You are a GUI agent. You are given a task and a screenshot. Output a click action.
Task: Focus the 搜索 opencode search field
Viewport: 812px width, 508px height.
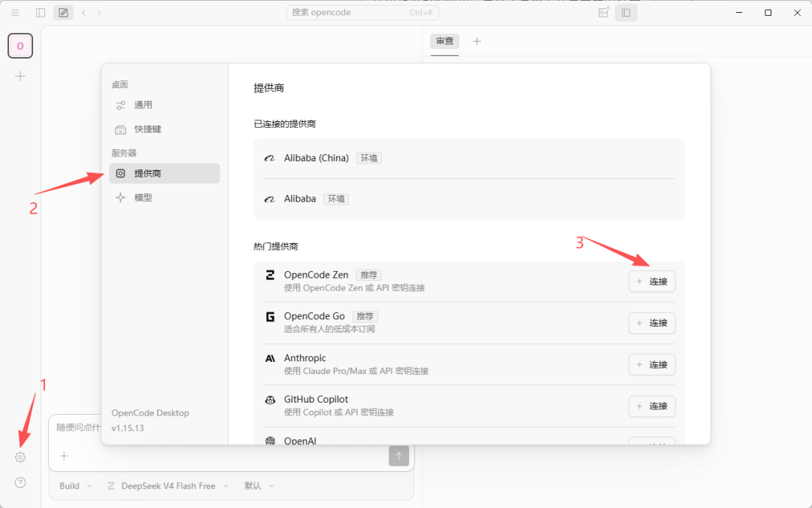(x=362, y=13)
